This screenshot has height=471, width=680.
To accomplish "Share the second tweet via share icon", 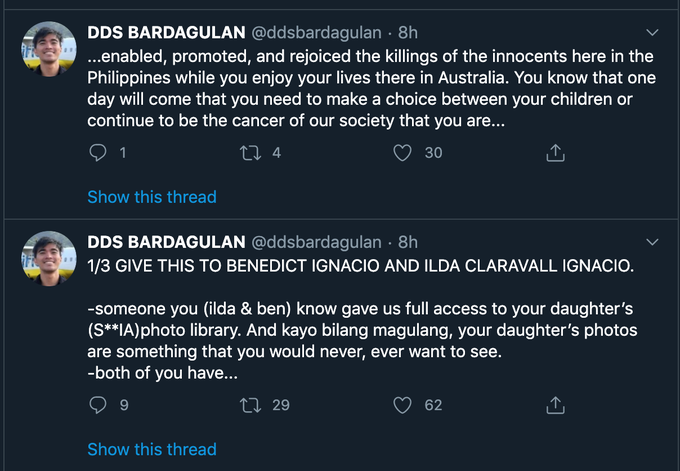I will (x=556, y=405).
